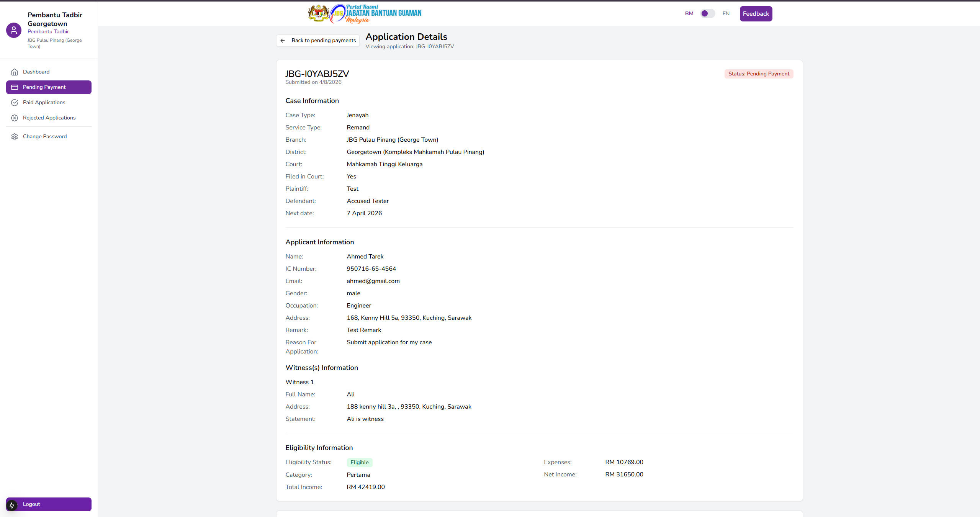980x517 pixels.
Task: Click the Change Password gear icon
Action: coord(15,137)
